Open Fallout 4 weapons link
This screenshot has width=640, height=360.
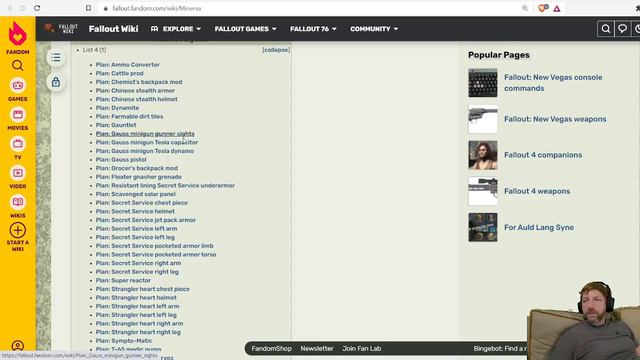click(x=537, y=191)
